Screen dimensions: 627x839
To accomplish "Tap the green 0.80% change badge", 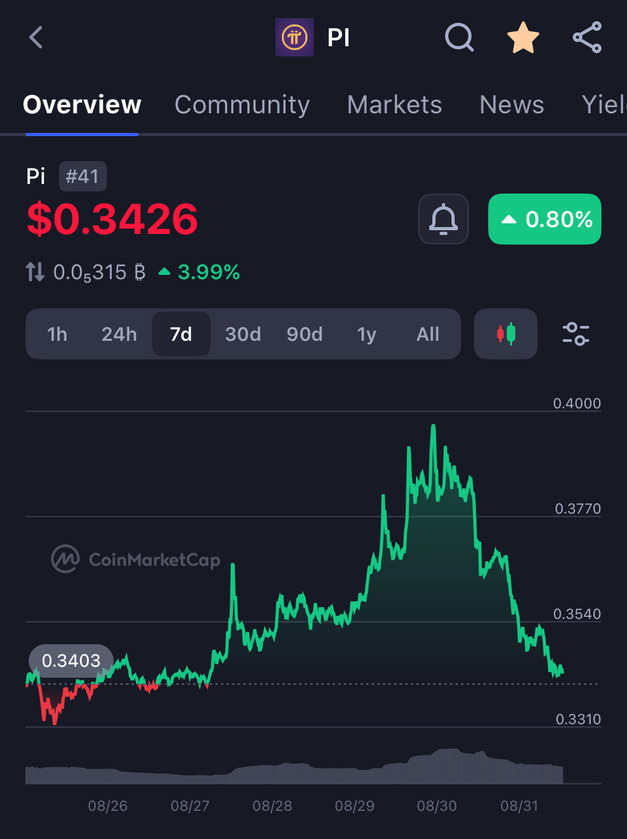I will [x=545, y=219].
